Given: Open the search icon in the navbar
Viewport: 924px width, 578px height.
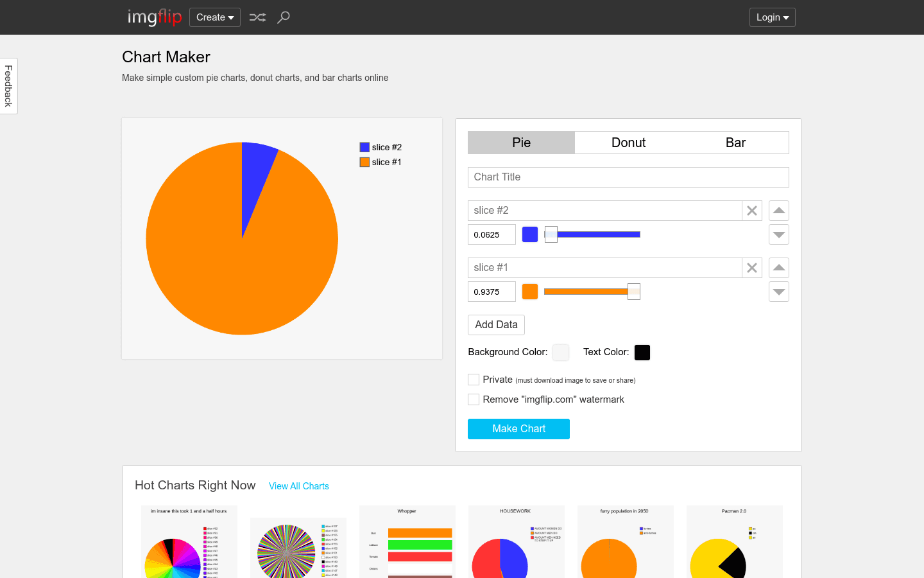Looking at the screenshot, I should tap(283, 17).
